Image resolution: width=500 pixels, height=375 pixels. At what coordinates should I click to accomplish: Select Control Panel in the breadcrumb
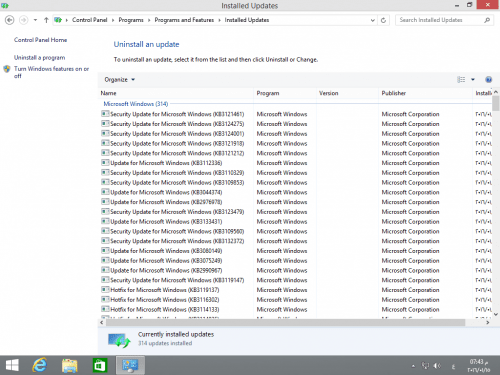90,20
